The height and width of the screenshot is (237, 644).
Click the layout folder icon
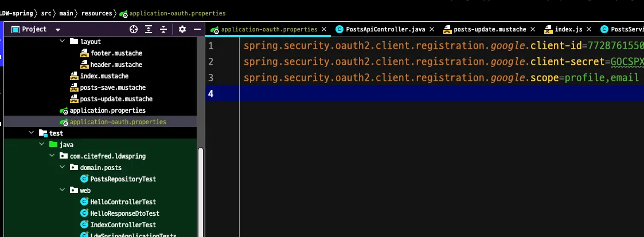coord(74,41)
